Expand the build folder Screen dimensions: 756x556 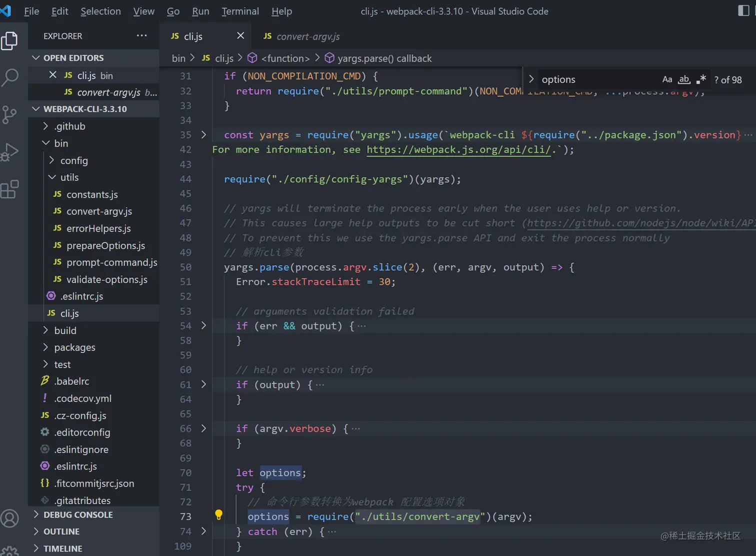tap(65, 330)
